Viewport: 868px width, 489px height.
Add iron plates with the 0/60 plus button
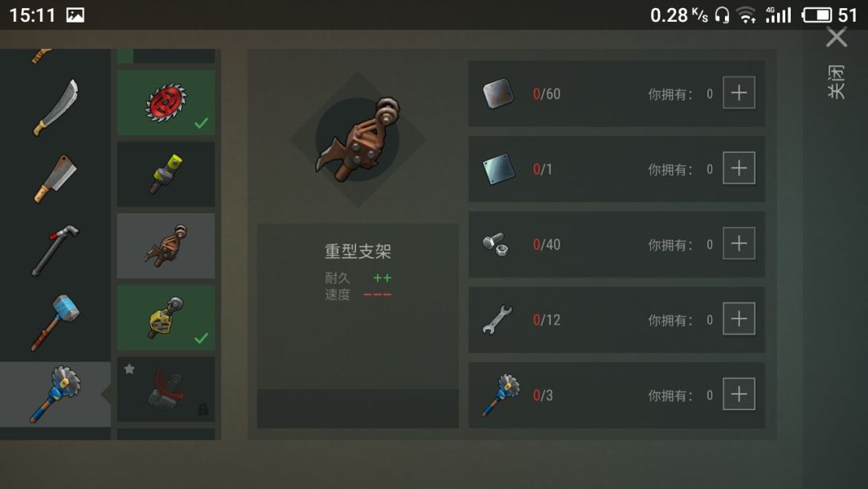click(x=739, y=92)
